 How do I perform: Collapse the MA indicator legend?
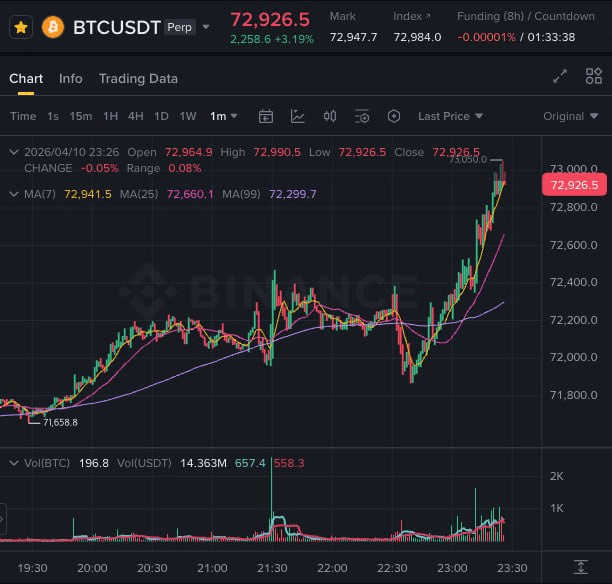13,194
